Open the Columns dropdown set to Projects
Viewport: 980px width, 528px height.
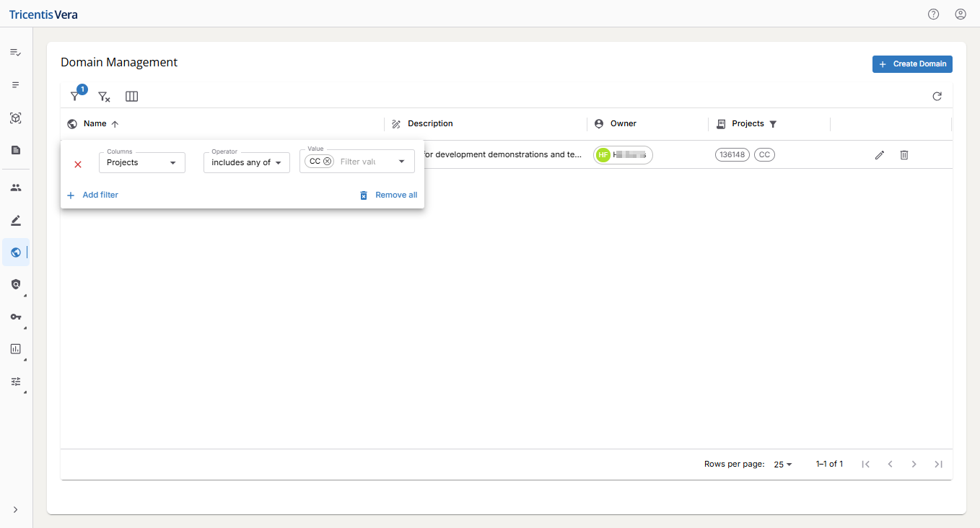pyautogui.click(x=141, y=163)
